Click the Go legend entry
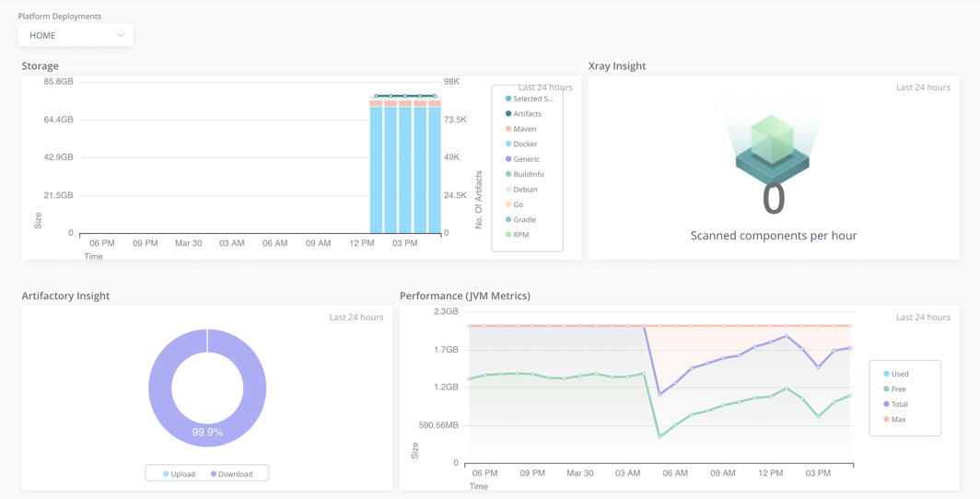Viewport: 980px width, 499px height. click(x=518, y=204)
